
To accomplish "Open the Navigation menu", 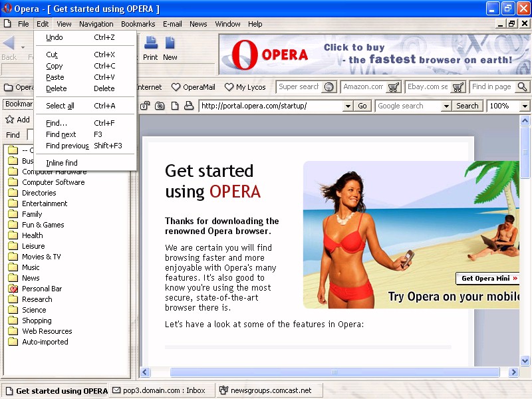I will click(96, 24).
